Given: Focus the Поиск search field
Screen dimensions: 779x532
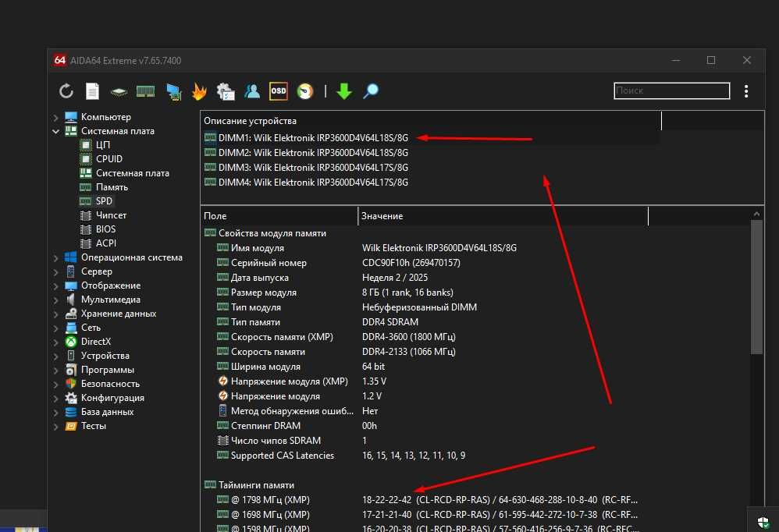Looking at the screenshot, I should 672,90.
